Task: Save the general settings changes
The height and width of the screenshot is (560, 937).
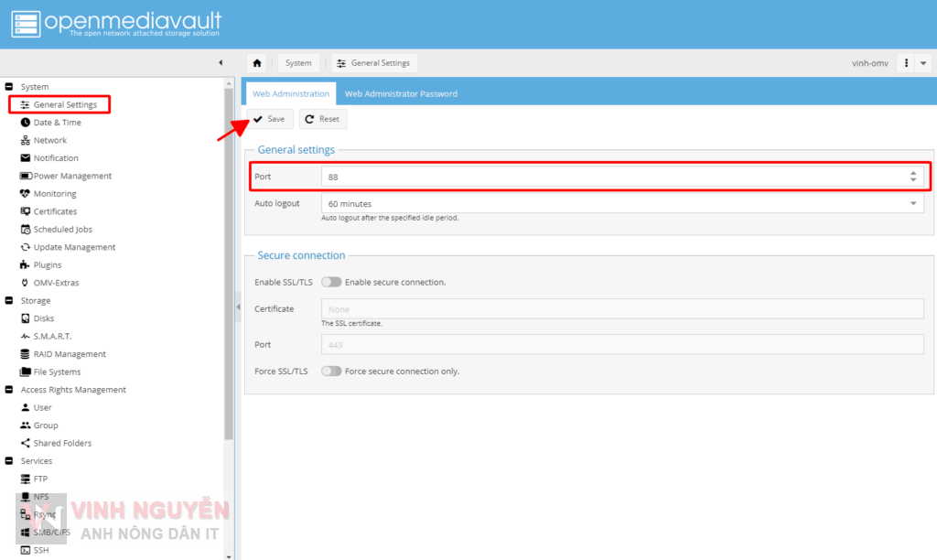Action: point(269,118)
